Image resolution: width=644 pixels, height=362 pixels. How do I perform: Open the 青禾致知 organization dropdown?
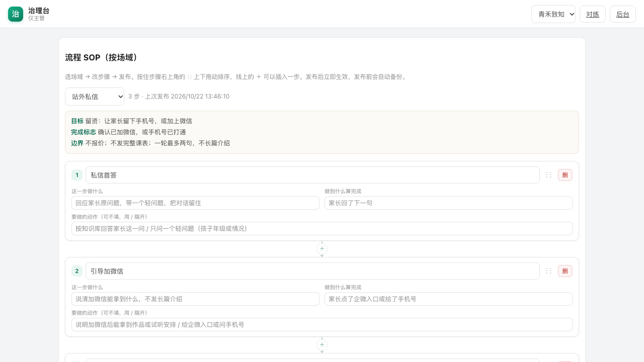coord(553,14)
